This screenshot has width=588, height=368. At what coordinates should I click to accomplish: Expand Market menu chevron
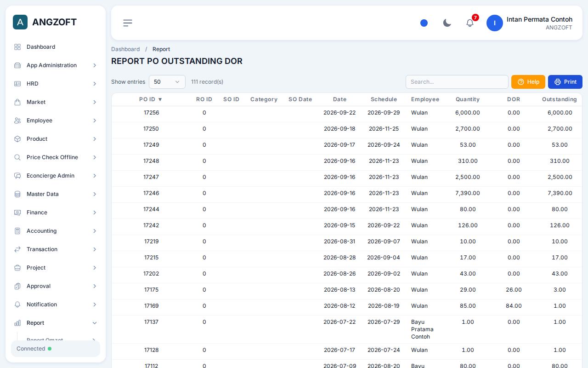pos(95,102)
